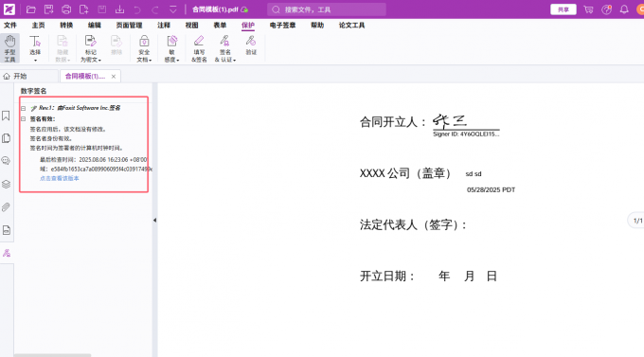Switch to the 视图 ribbon tab
The image size is (644, 357).
pyautogui.click(x=192, y=26)
